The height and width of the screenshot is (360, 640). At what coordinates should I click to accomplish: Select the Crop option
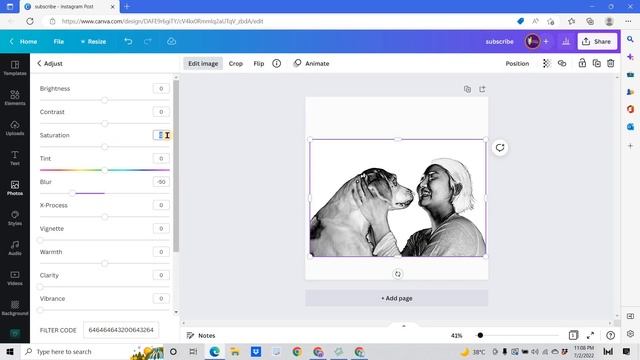[x=236, y=63]
